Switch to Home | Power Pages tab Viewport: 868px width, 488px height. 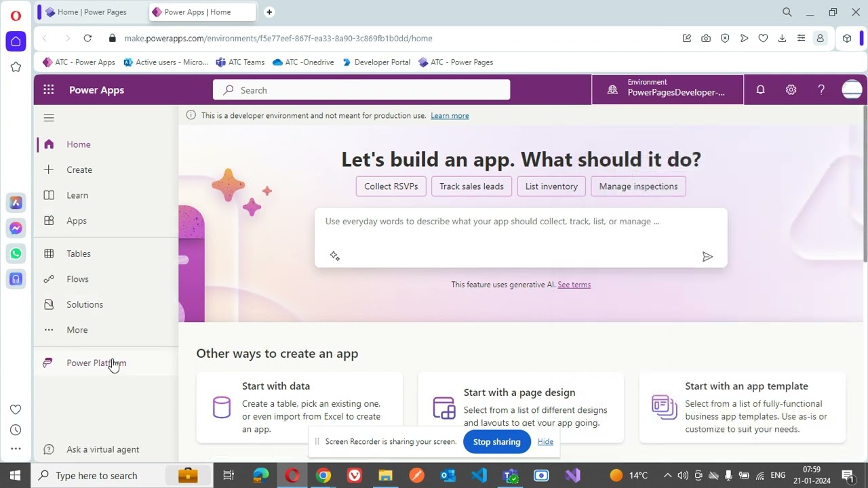(x=92, y=12)
